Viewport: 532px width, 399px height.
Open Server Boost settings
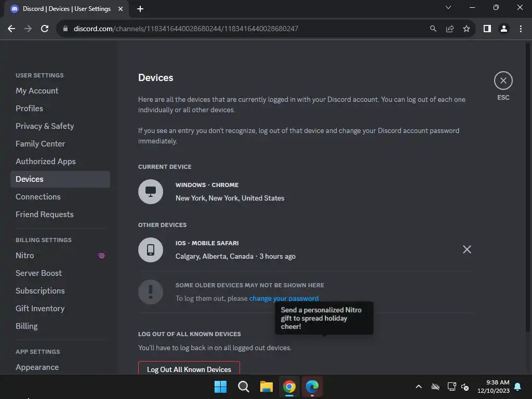tap(60, 273)
